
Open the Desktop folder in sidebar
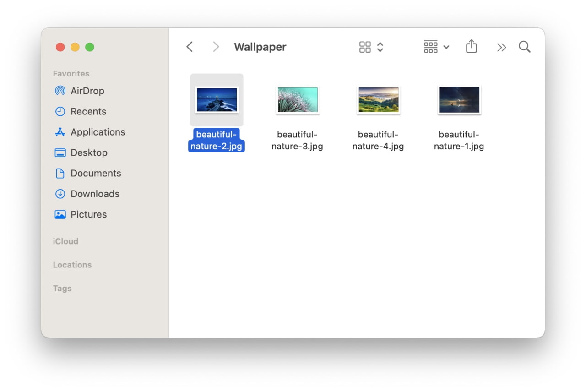click(x=89, y=152)
